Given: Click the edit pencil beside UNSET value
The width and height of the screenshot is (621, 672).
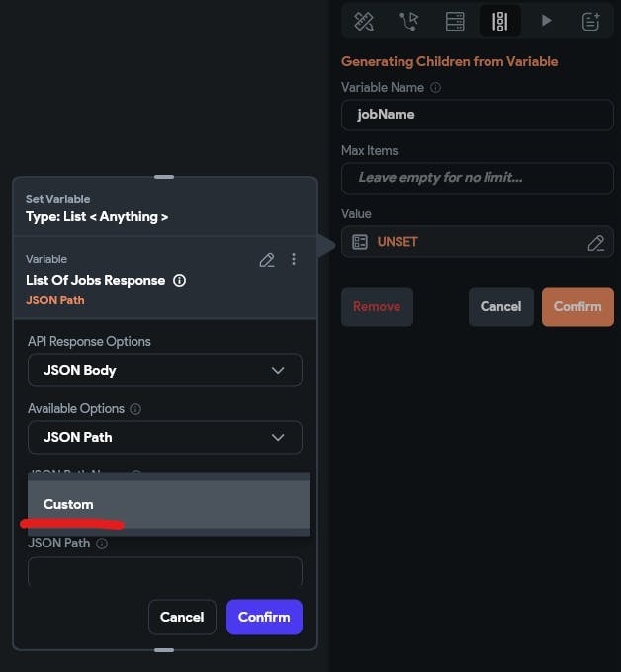Looking at the screenshot, I should pyautogui.click(x=595, y=242).
